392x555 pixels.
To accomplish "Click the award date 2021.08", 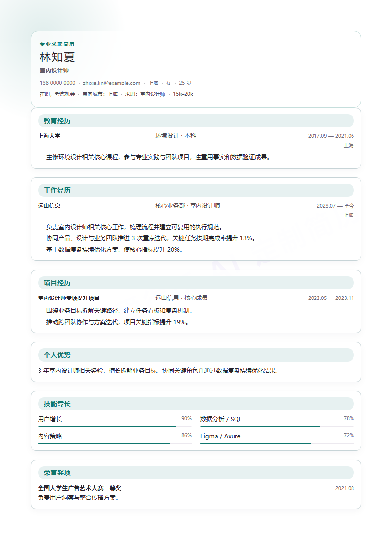I will click(344, 488).
